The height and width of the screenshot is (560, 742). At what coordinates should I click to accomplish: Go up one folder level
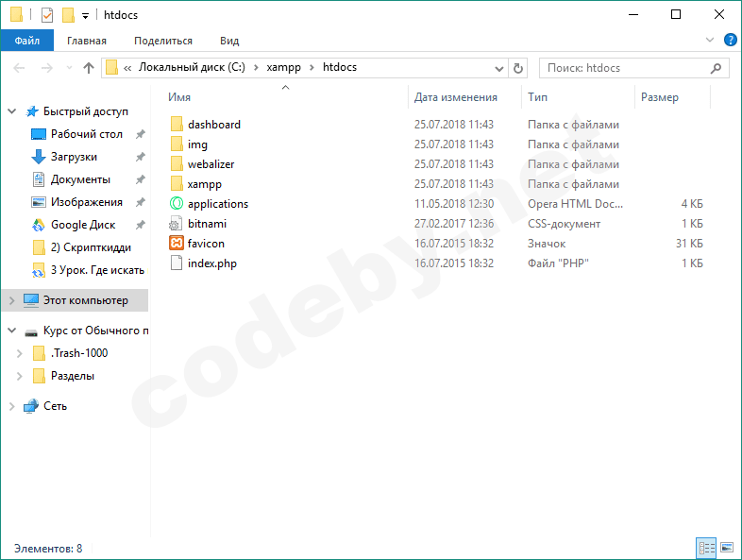(89, 68)
